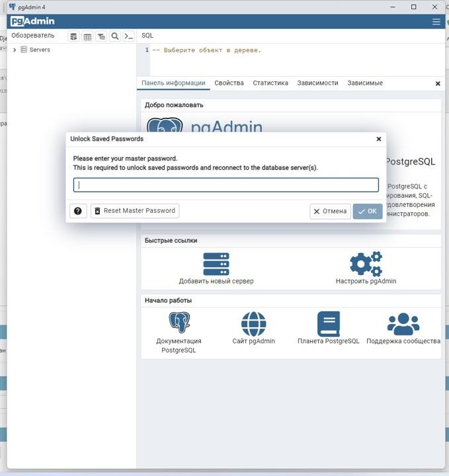
Task: Focus the master password input field
Action: (226, 185)
